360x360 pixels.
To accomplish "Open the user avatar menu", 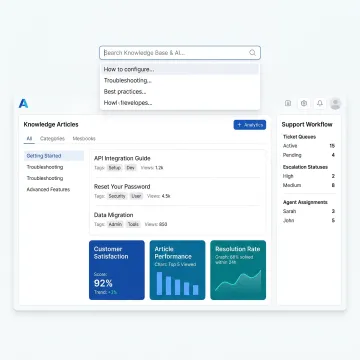I will pos(335,103).
